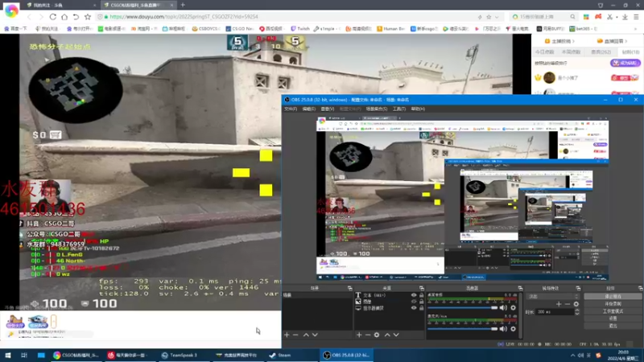Reload the Douyu page in browser
The width and height of the screenshot is (644, 362).
53,17
